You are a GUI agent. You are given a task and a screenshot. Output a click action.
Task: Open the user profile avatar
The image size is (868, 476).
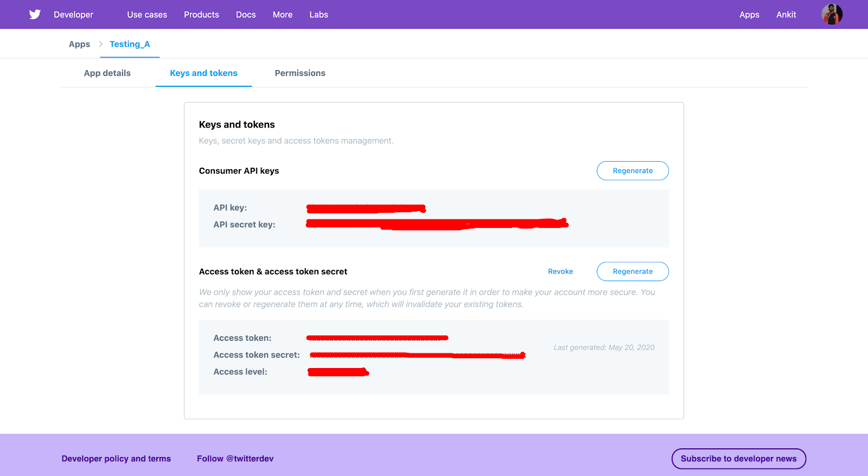832,14
